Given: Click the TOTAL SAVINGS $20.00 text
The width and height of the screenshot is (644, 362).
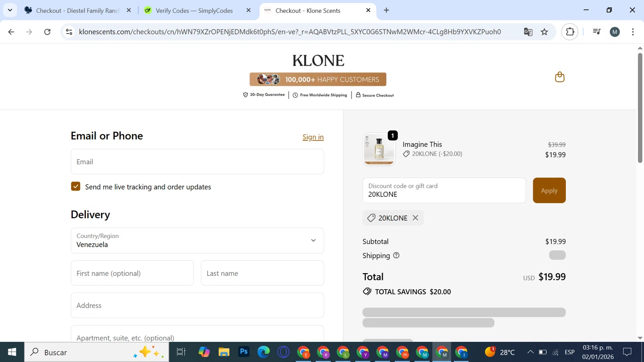Looking at the screenshot, I should [413, 292].
